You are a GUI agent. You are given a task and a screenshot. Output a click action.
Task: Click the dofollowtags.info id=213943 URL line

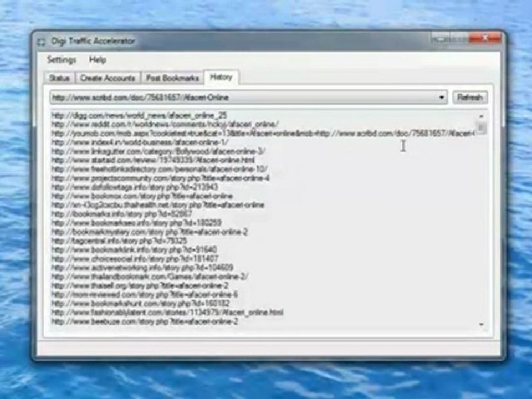(x=135, y=187)
